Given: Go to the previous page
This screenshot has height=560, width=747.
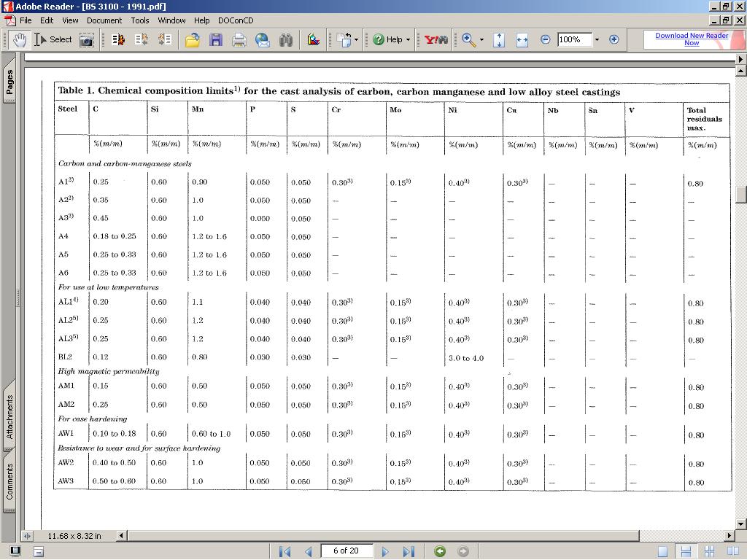Looking at the screenshot, I should (x=309, y=551).
